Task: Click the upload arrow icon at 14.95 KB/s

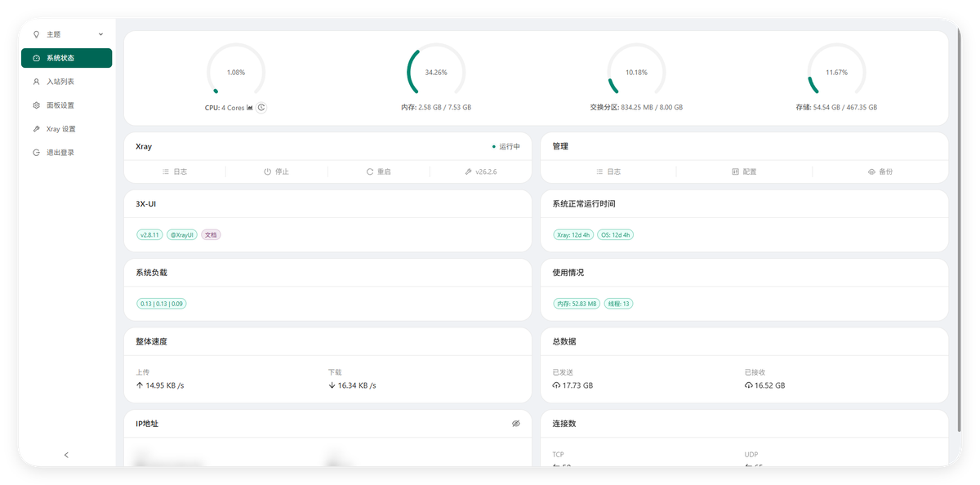Action: click(x=140, y=385)
